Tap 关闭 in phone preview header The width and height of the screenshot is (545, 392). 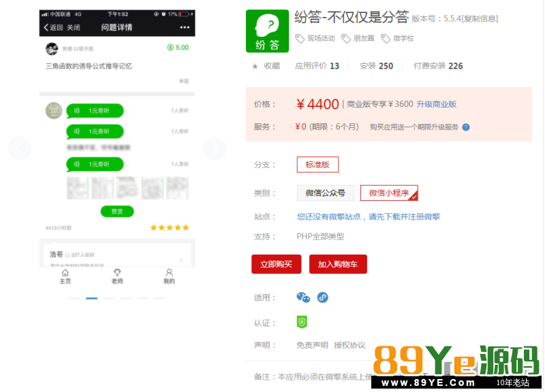[74, 27]
